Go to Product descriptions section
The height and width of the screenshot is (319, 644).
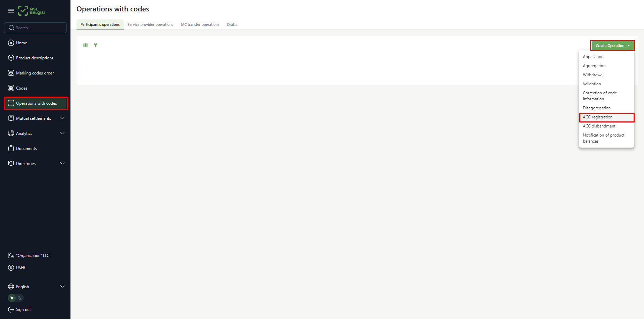tap(35, 58)
